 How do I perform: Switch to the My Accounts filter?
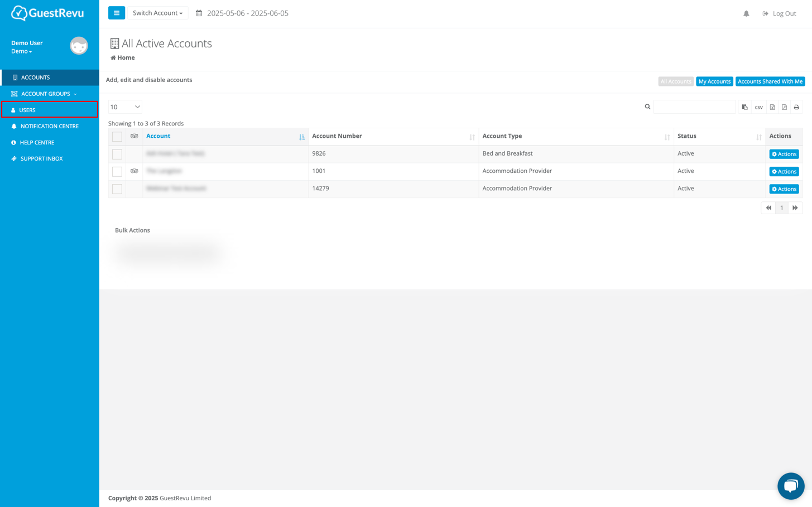714,81
